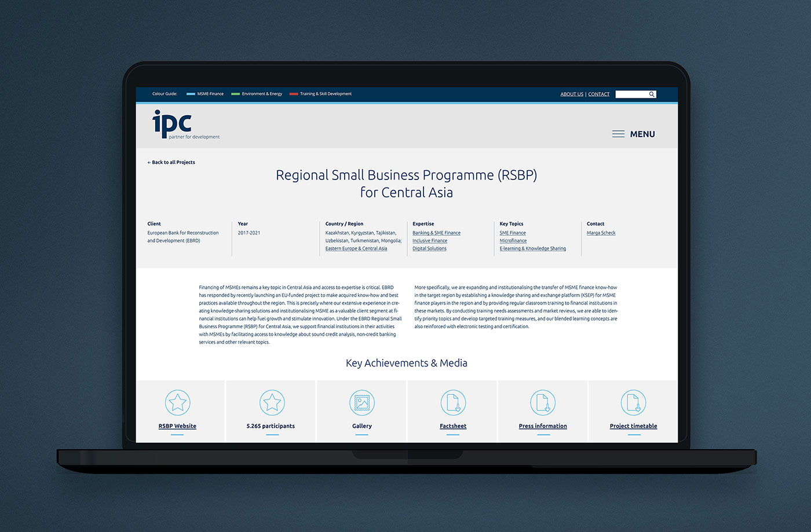The height and width of the screenshot is (532, 811).
Task: Open the RSBP Website text link
Action: coord(177,426)
